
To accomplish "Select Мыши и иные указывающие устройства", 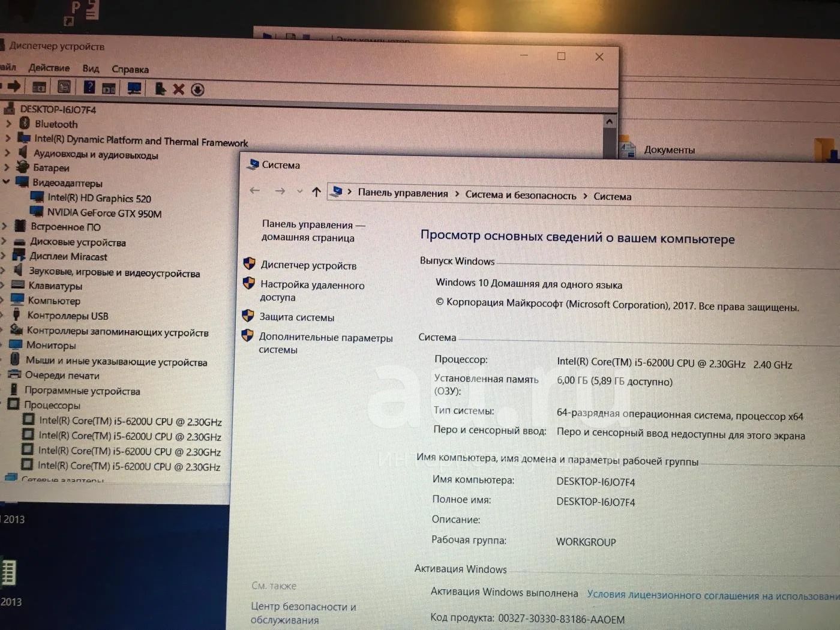I will 116,361.
